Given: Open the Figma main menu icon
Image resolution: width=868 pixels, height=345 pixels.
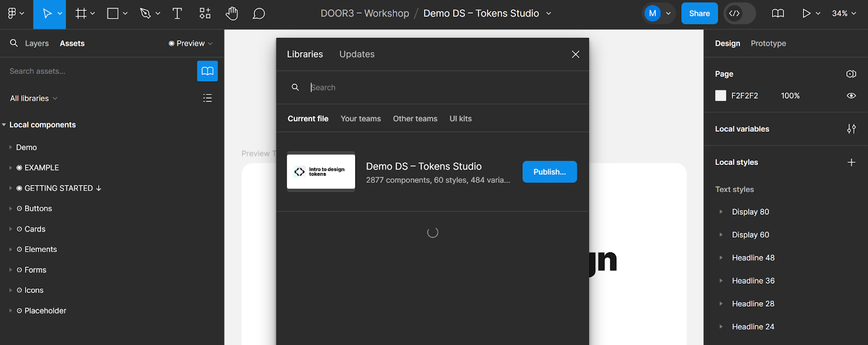Looking at the screenshot, I should (x=12, y=14).
